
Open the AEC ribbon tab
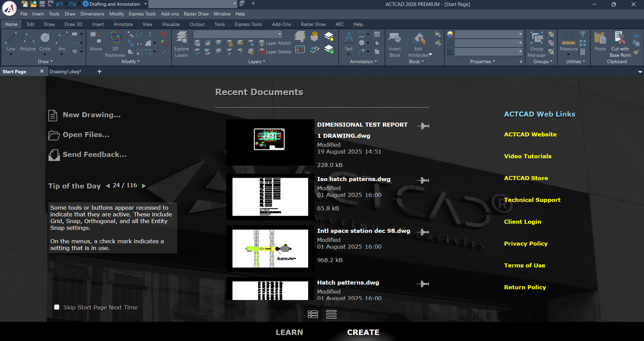point(340,24)
